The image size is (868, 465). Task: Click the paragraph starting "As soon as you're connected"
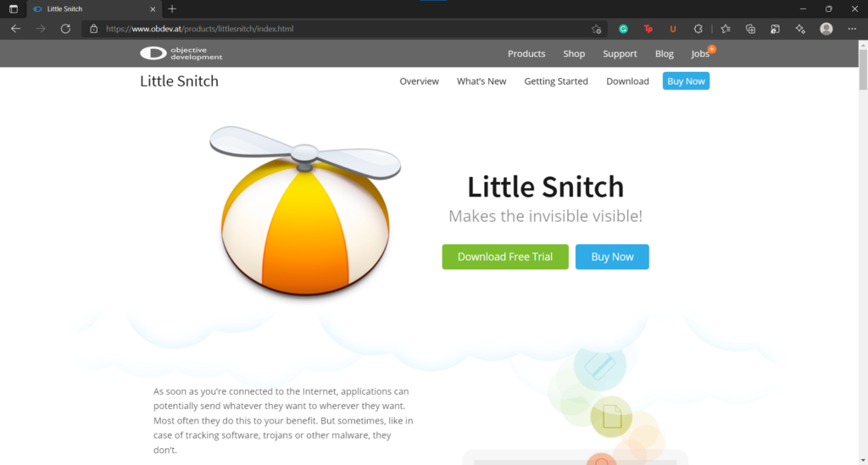(283, 420)
